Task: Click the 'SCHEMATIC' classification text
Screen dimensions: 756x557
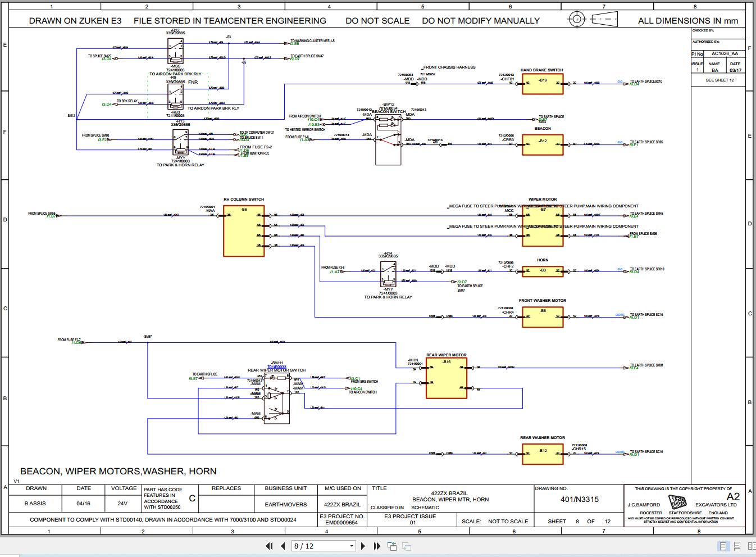Action: point(425,508)
